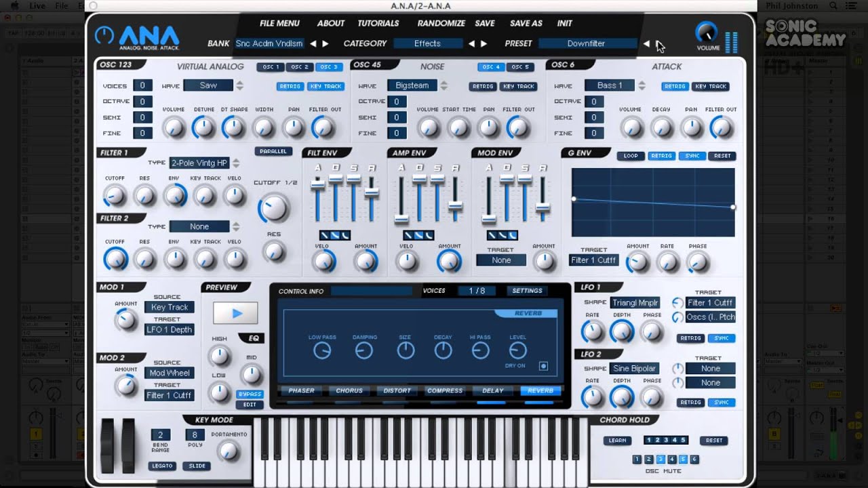The width and height of the screenshot is (868, 488).
Task: Click the large Cutoff 1/2 knob
Action: coord(273,208)
